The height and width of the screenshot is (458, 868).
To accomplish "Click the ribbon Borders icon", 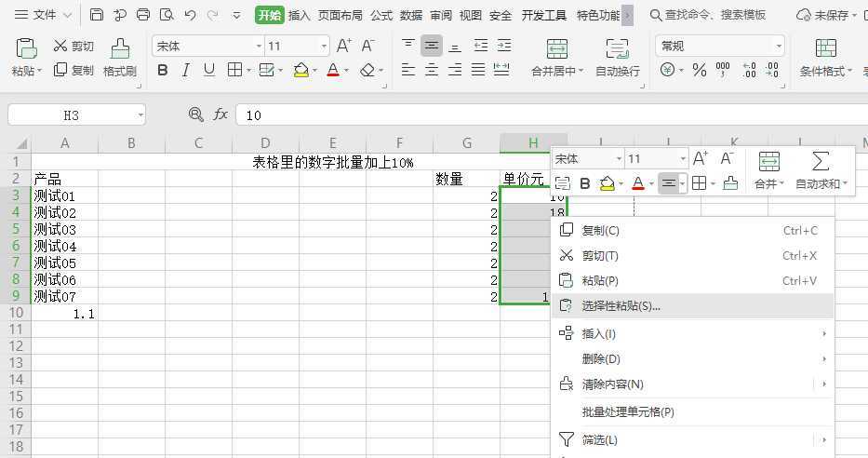I will [x=234, y=70].
